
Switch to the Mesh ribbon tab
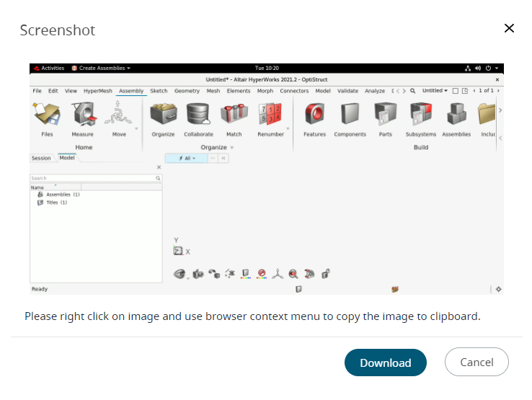pyautogui.click(x=213, y=91)
